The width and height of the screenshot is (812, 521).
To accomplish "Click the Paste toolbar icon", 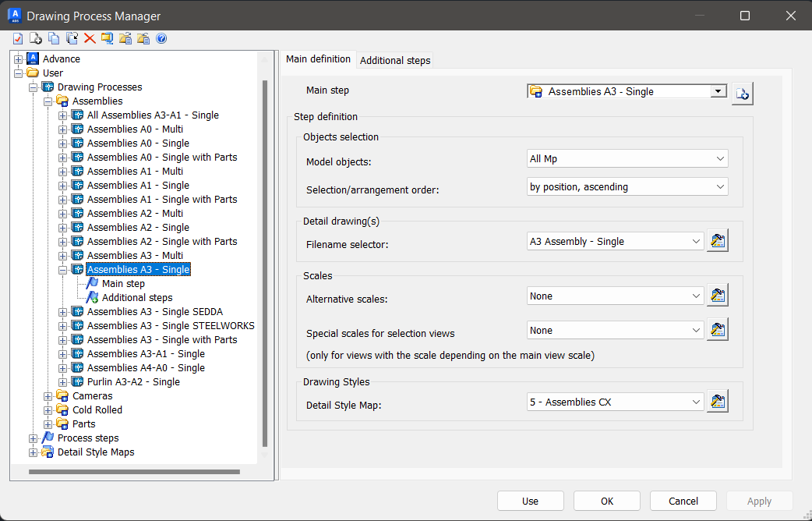I will pyautogui.click(x=72, y=38).
